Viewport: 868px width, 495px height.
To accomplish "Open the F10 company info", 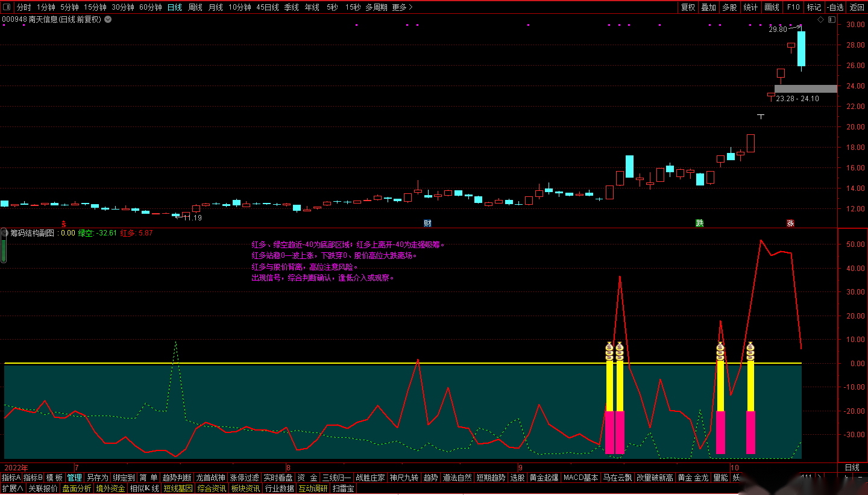I will (x=793, y=7).
